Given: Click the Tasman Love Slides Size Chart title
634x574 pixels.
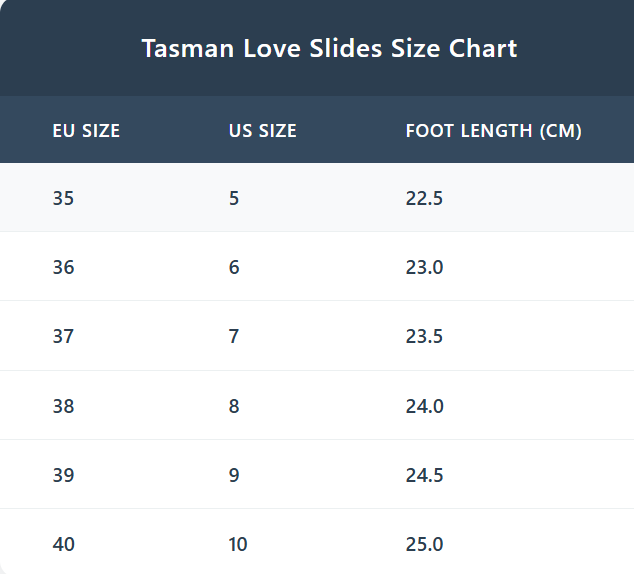Looking at the screenshot, I should (329, 48).
